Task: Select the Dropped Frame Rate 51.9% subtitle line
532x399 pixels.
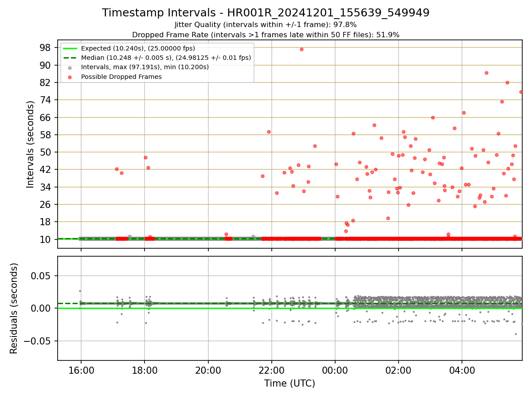Action: [x=266, y=35]
